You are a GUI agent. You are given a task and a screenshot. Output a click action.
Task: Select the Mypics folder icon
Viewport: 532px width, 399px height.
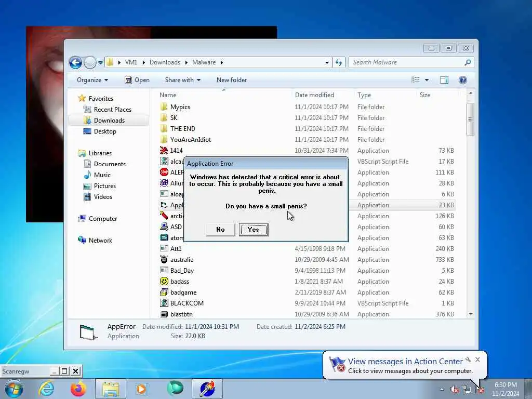pyautogui.click(x=164, y=107)
